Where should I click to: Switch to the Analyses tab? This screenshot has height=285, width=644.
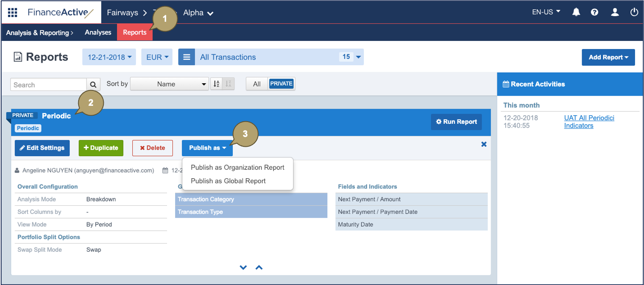pos(98,32)
